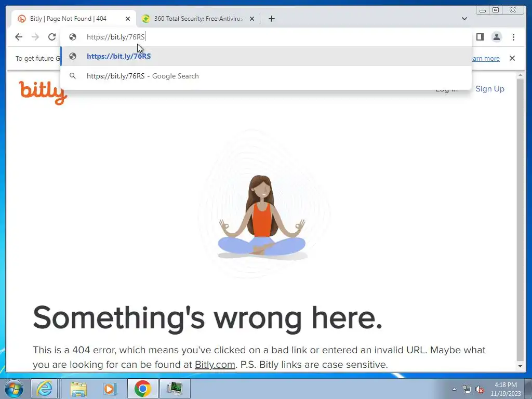The height and width of the screenshot is (399, 532).
Task: Expand the tab search chevron
Action: tap(464, 19)
